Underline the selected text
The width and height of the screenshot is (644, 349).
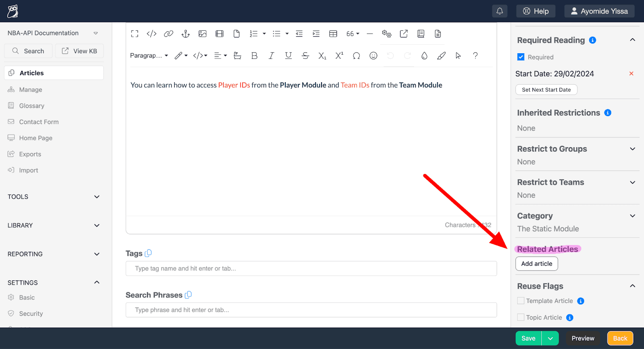[288, 56]
